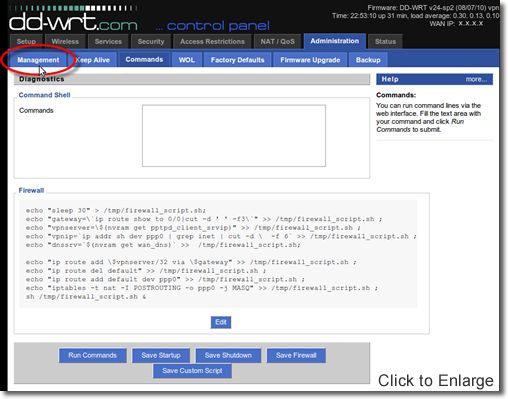Click Save Startup button

pyautogui.click(x=161, y=355)
